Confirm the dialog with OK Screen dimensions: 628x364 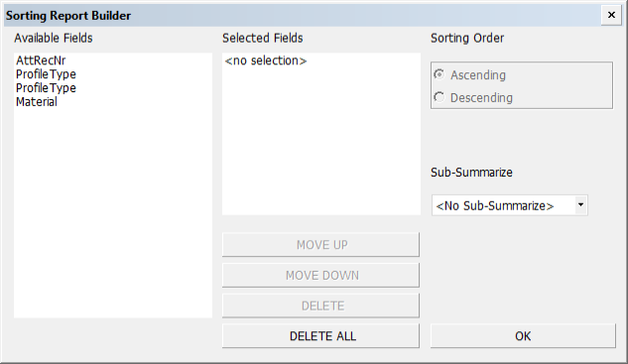[523, 336]
